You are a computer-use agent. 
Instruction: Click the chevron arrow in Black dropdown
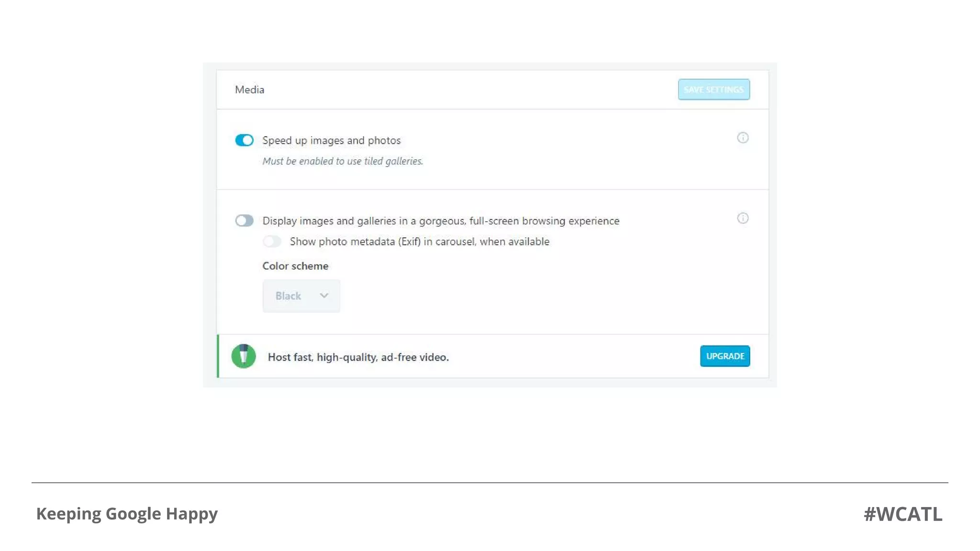pyautogui.click(x=324, y=296)
